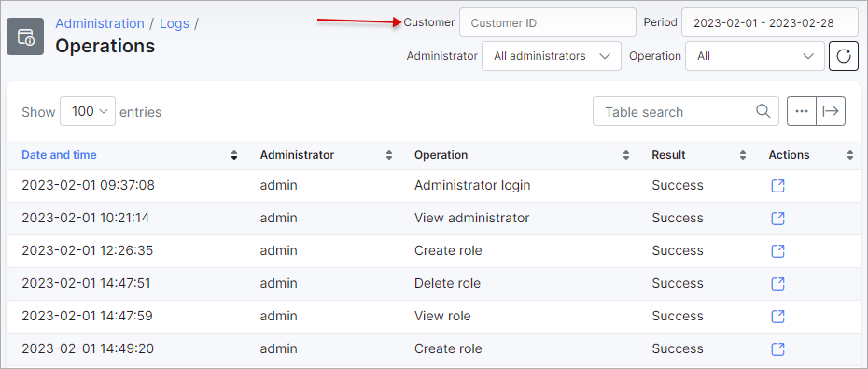The height and width of the screenshot is (369, 868).
Task: Go to the Administration breadcrumb
Action: [x=100, y=24]
